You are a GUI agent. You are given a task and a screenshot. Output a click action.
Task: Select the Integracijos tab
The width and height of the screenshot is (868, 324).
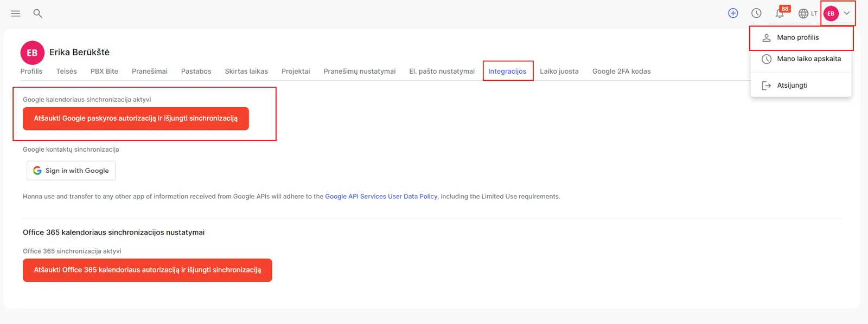pyautogui.click(x=507, y=72)
